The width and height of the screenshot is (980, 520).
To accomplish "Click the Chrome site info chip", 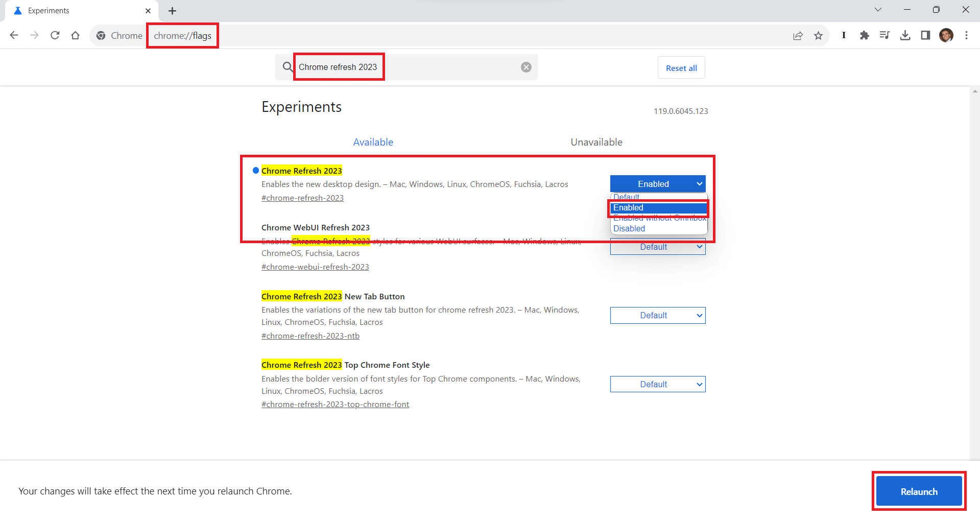I will click(119, 35).
